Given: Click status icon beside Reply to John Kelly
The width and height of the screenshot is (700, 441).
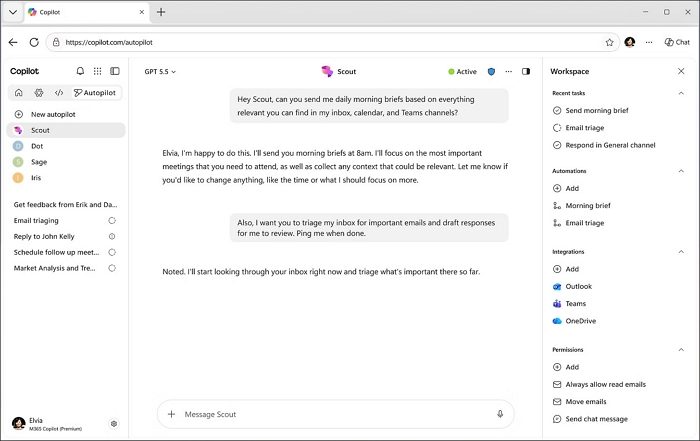Looking at the screenshot, I should coord(112,236).
